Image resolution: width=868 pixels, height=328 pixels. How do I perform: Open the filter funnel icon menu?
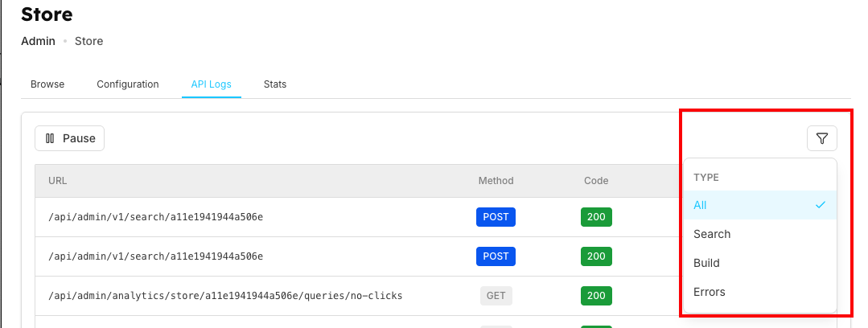click(x=821, y=138)
